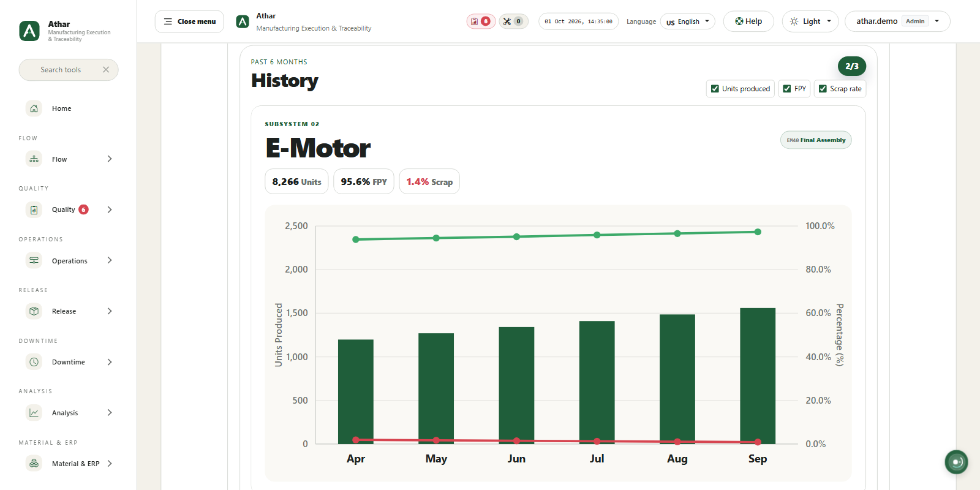This screenshot has width=980, height=490.
Task: Click the 2/3 page indicator badge
Action: click(852, 66)
